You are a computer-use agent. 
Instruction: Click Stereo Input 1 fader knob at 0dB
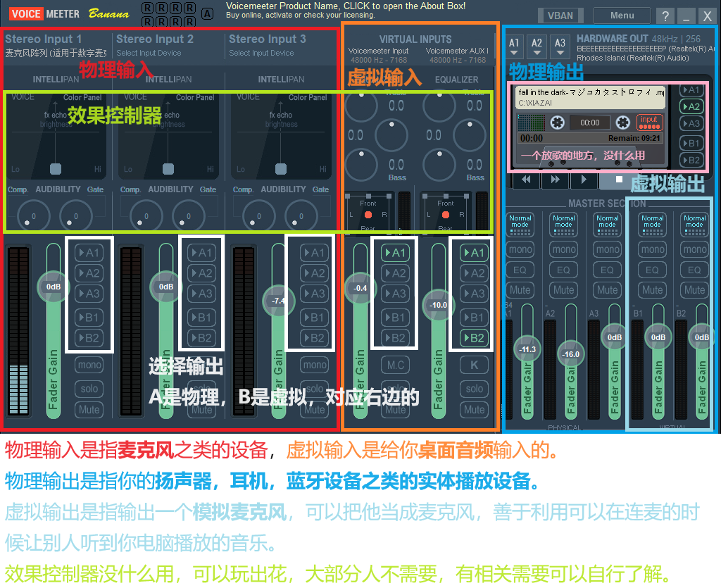point(54,287)
